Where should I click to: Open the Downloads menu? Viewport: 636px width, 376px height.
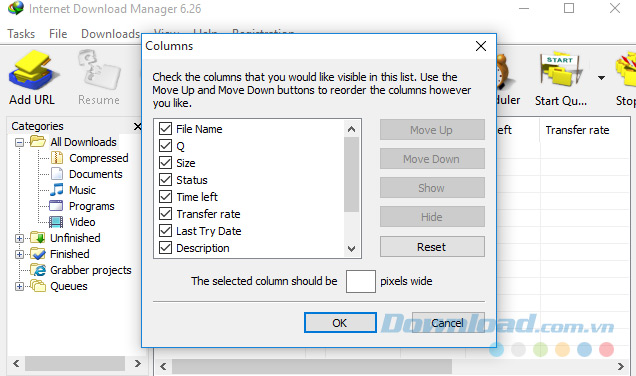tap(110, 34)
